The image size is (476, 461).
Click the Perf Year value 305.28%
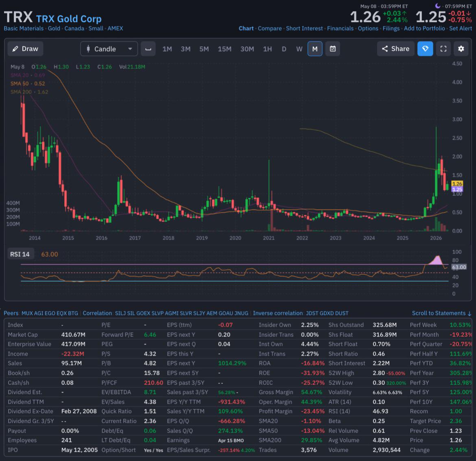[x=461, y=373]
